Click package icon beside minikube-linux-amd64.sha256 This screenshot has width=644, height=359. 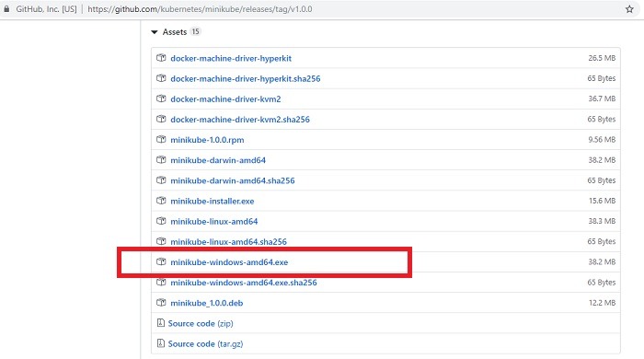(161, 241)
